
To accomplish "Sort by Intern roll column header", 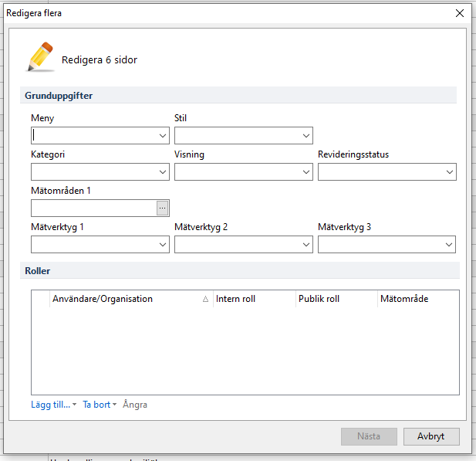I will pos(253,299).
